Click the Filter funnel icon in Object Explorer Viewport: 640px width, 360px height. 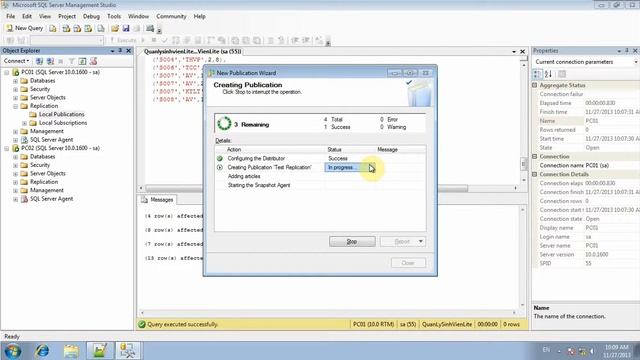(x=71, y=61)
